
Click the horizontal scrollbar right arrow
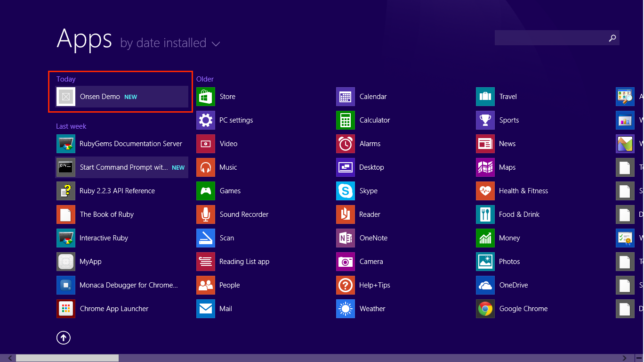coord(624,358)
